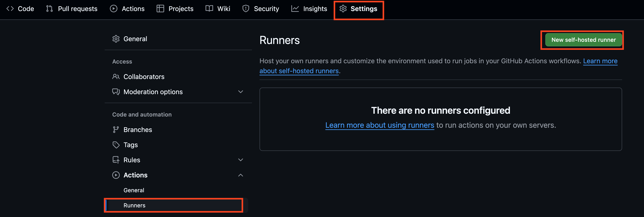The width and height of the screenshot is (644, 217).
Task: Expand the Moderation options chevron
Action: (240, 92)
